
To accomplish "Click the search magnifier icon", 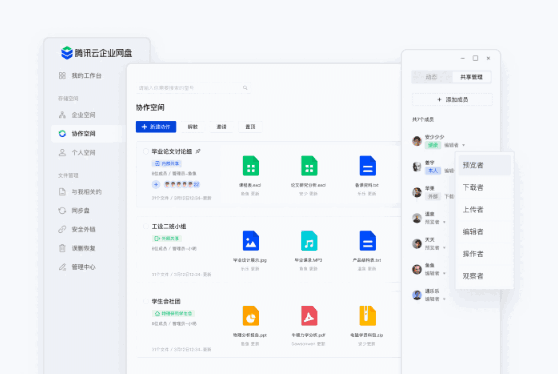I will click(x=245, y=88).
